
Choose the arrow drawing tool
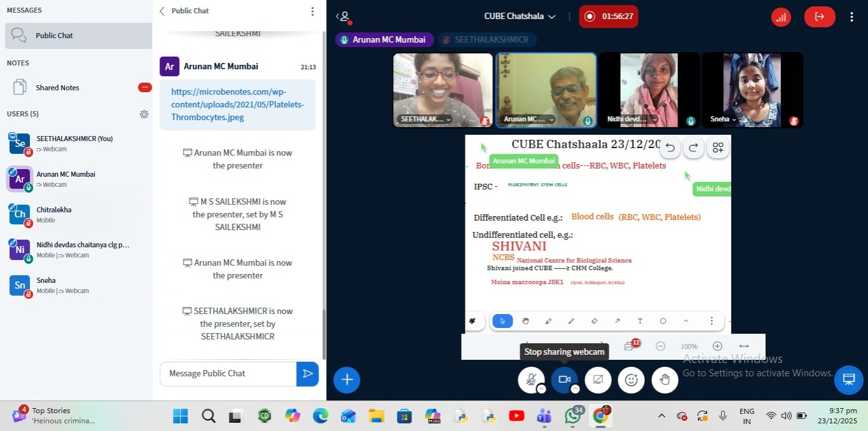pos(617,321)
